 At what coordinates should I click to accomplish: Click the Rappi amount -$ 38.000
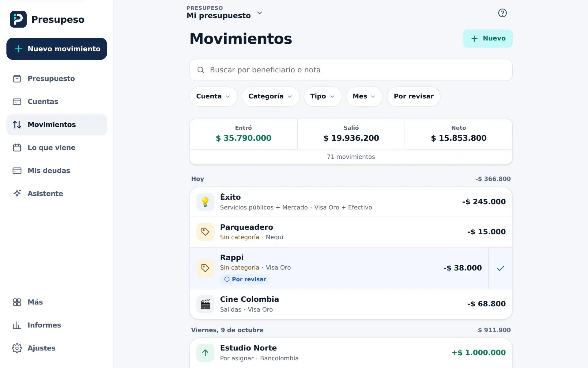pyautogui.click(x=462, y=268)
